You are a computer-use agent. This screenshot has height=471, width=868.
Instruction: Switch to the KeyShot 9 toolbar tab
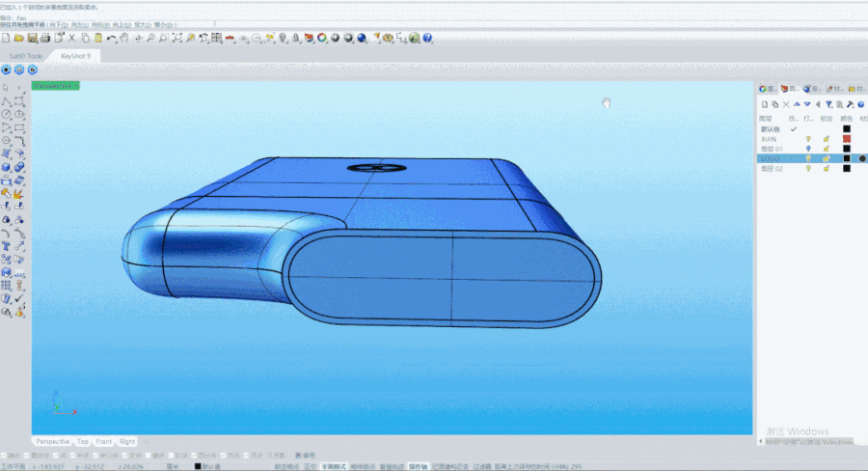(x=75, y=56)
